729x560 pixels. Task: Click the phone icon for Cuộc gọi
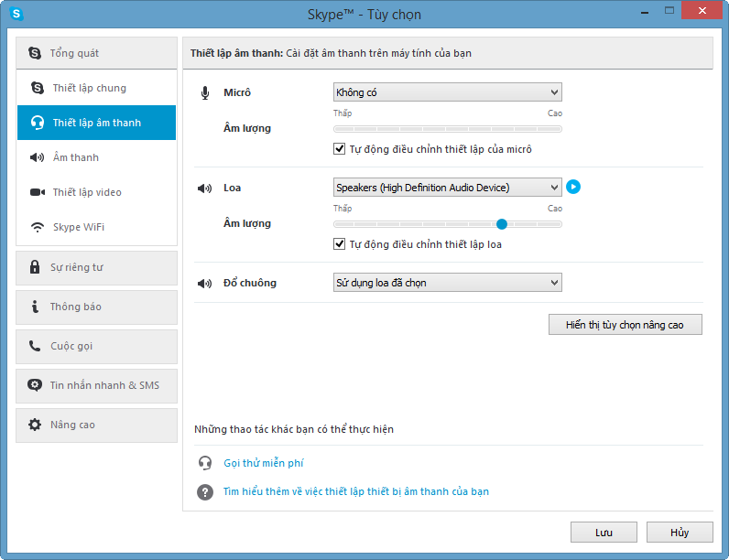click(35, 346)
